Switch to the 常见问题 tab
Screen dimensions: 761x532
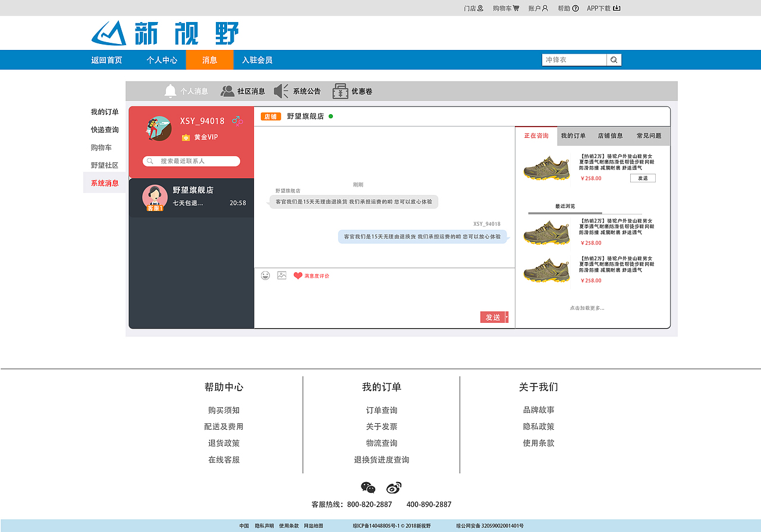click(649, 136)
